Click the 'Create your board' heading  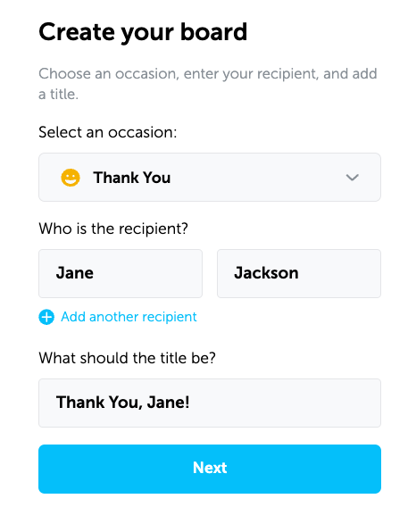click(x=143, y=32)
